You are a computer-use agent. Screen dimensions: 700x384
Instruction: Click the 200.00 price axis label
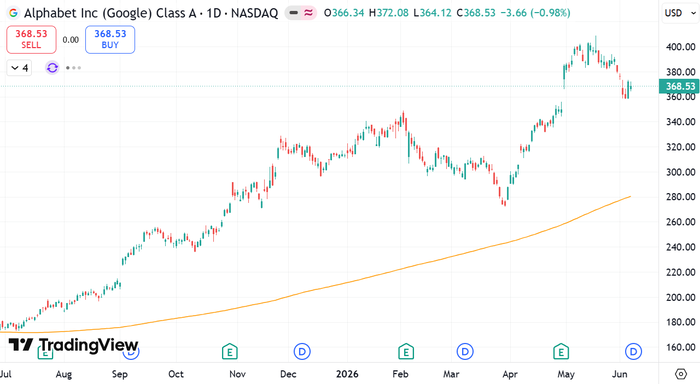pyautogui.click(x=680, y=297)
